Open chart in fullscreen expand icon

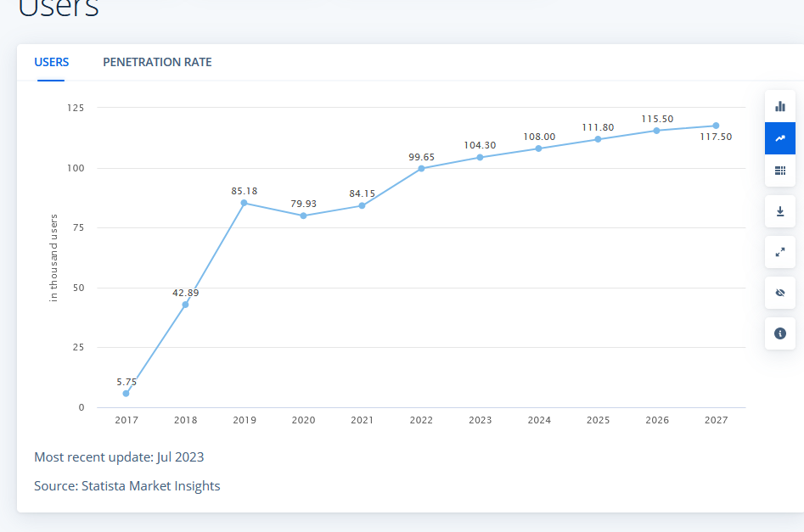[x=780, y=252]
